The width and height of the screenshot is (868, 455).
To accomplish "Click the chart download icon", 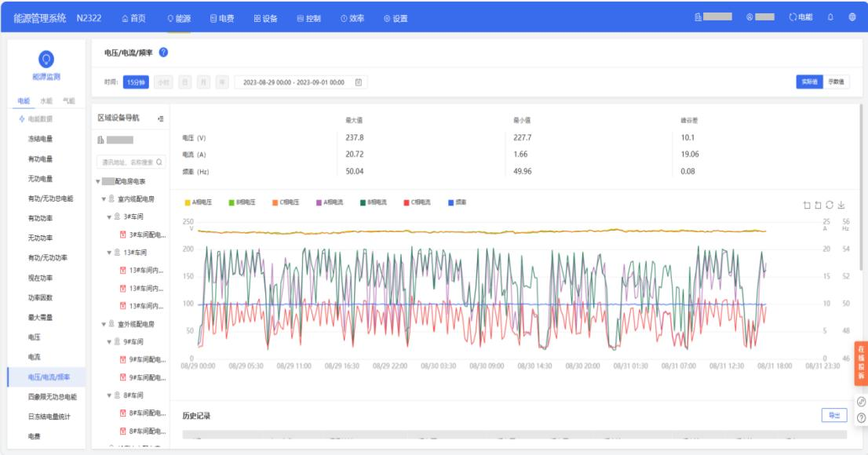I will pyautogui.click(x=841, y=205).
